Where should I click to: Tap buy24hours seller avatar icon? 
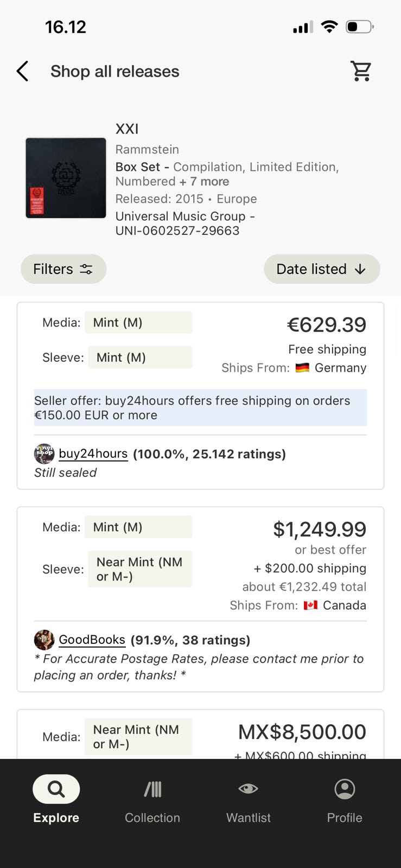(44, 454)
